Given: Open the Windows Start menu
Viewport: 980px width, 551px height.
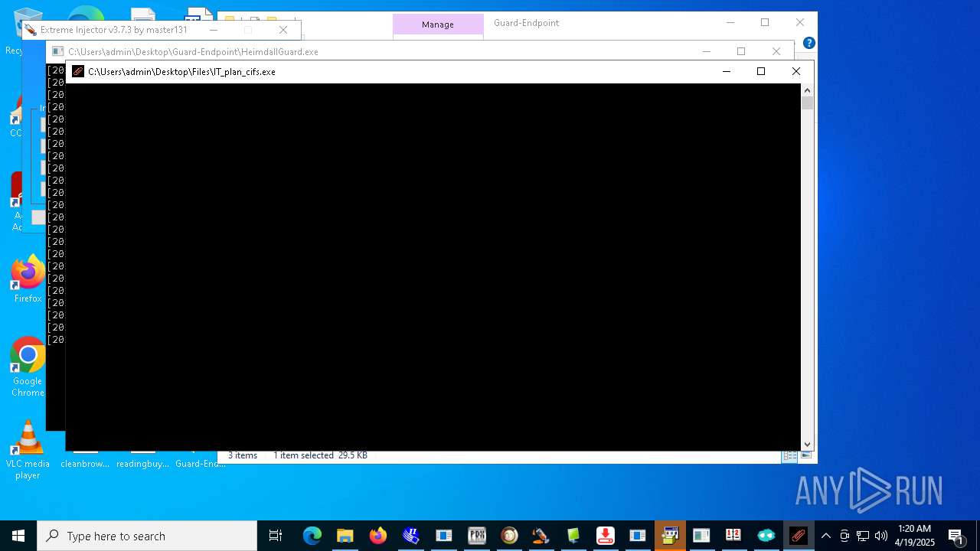Looking at the screenshot, I should [x=18, y=536].
